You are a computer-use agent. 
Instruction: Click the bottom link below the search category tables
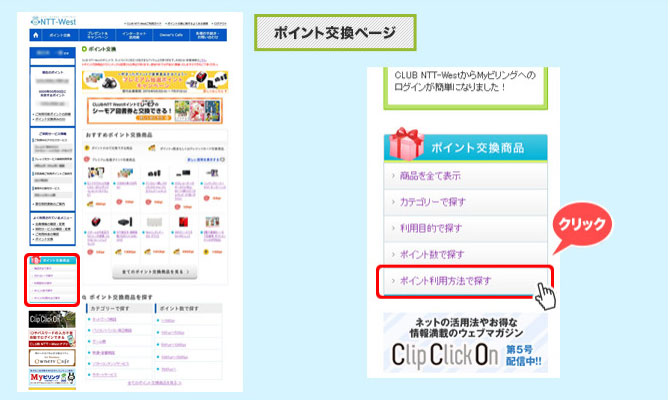pyautogui.click(x=155, y=383)
